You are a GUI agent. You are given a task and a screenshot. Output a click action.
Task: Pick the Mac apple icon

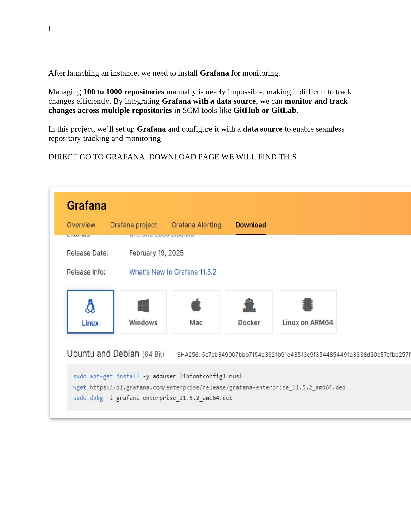click(x=196, y=305)
